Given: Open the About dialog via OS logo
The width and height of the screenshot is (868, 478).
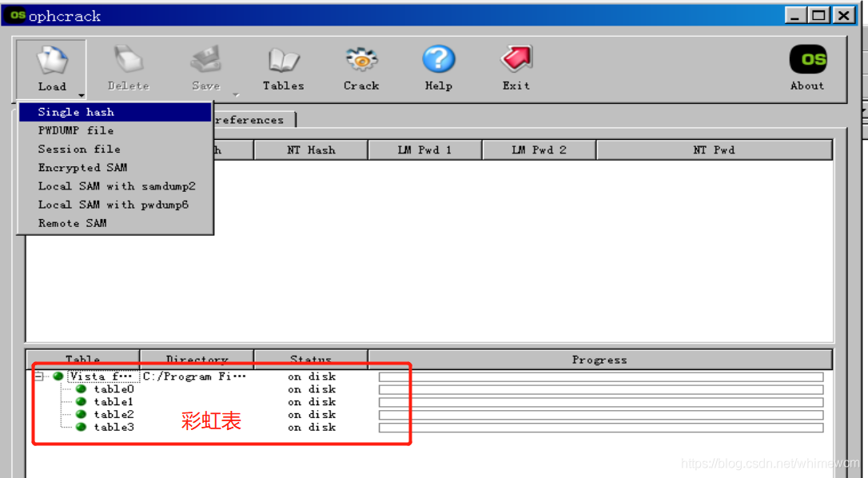Looking at the screenshot, I should 808,59.
